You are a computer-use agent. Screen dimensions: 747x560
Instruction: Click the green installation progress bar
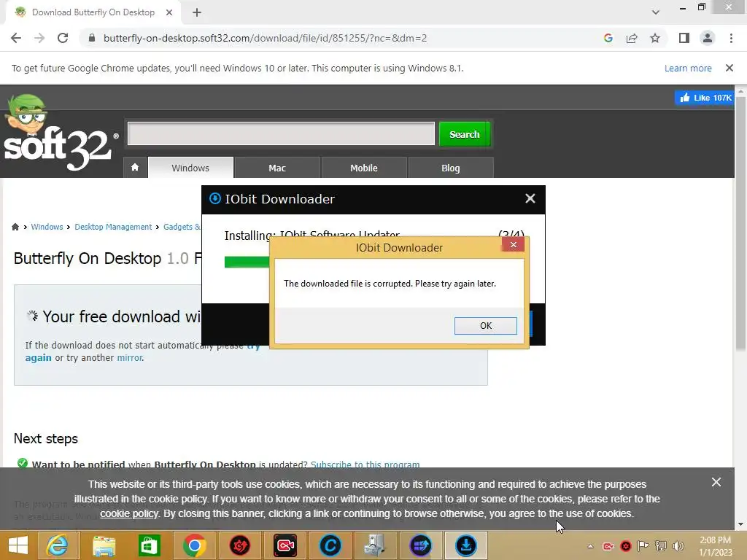[x=247, y=262]
